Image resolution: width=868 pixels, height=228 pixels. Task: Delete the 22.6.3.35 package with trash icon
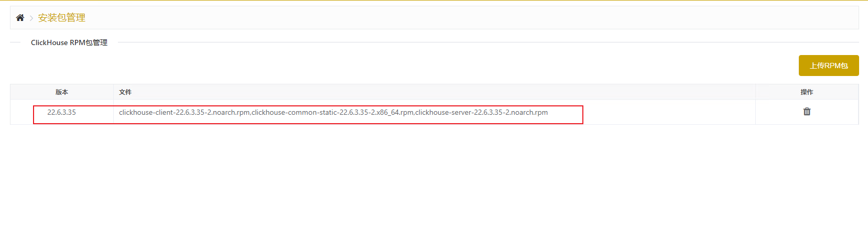pos(807,112)
